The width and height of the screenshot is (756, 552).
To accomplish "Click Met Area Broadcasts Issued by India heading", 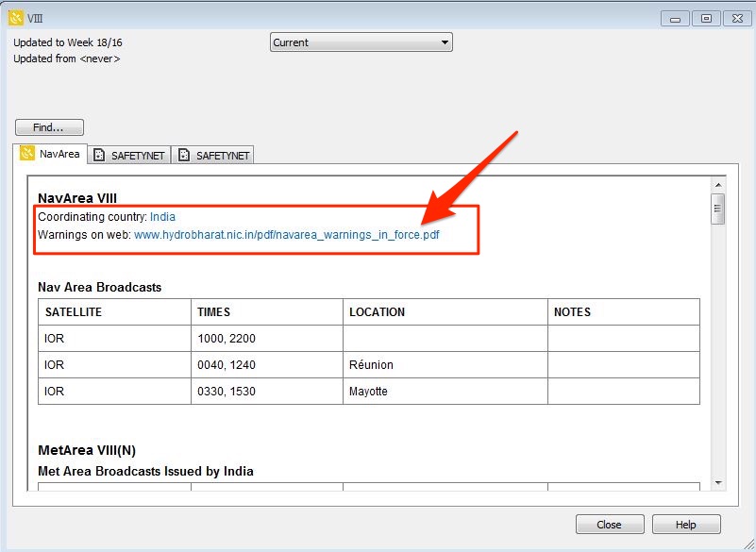I will click(x=145, y=472).
